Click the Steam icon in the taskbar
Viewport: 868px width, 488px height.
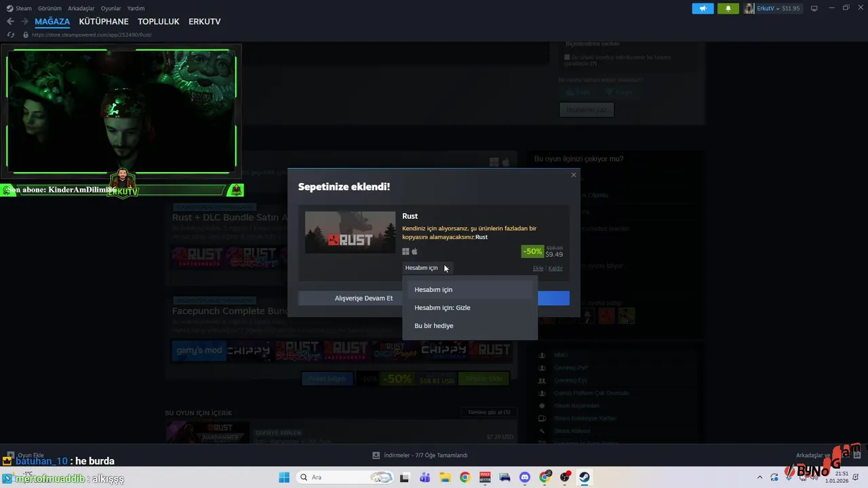[x=584, y=477]
